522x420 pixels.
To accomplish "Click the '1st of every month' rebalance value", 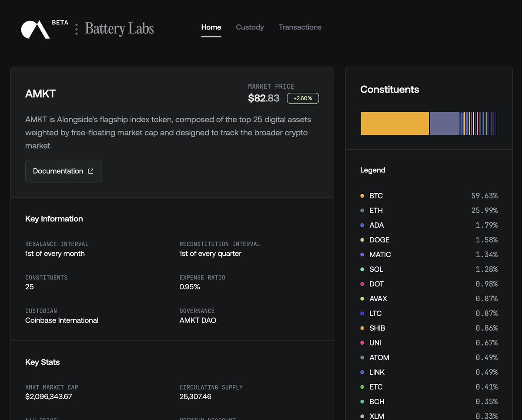I will coord(55,254).
